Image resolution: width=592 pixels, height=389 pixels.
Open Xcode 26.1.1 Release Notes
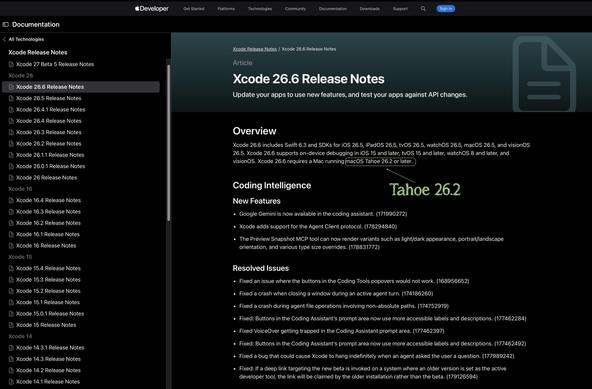pos(50,155)
